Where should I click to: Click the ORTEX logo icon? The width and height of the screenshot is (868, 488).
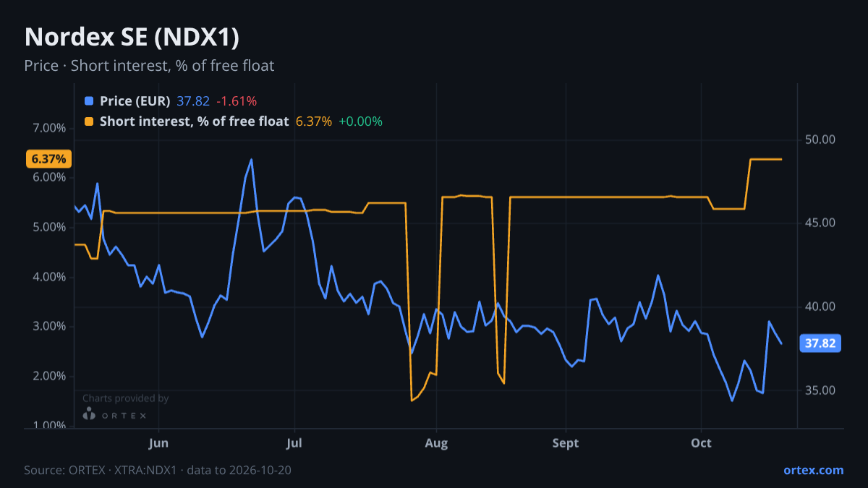pyautogui.click(x=89, y=414)
